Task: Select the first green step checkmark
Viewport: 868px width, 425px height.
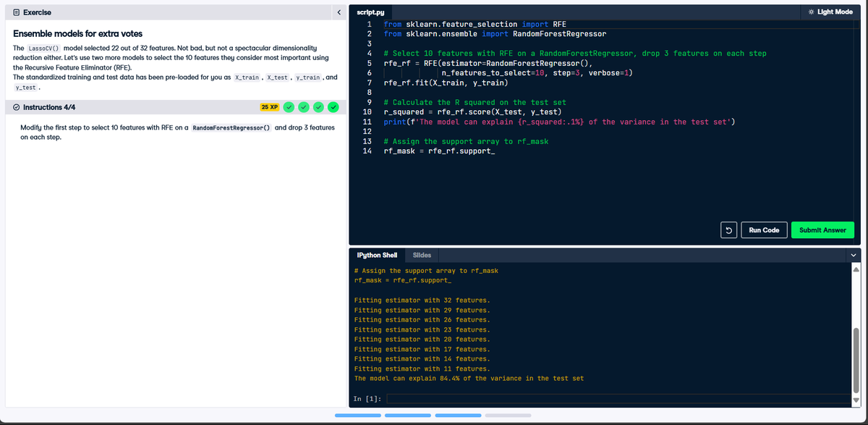Action: coord(289,107)
